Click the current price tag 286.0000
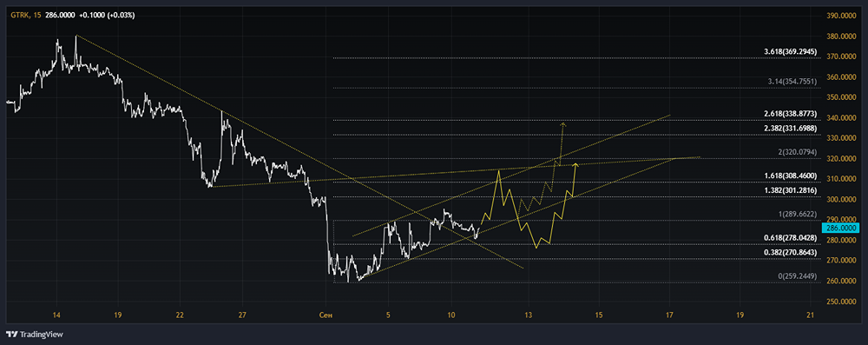 point(842,228)
